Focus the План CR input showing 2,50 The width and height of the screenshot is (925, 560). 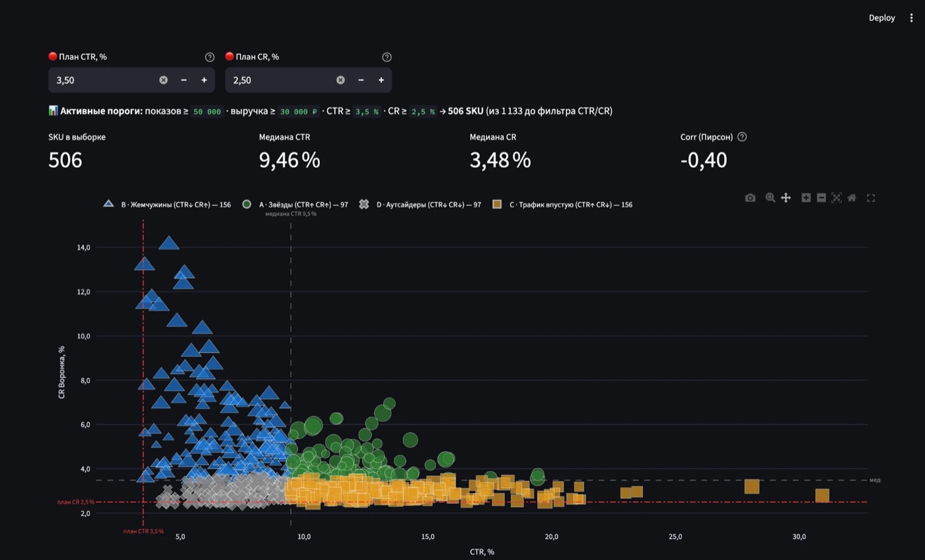tap(279, 80)
